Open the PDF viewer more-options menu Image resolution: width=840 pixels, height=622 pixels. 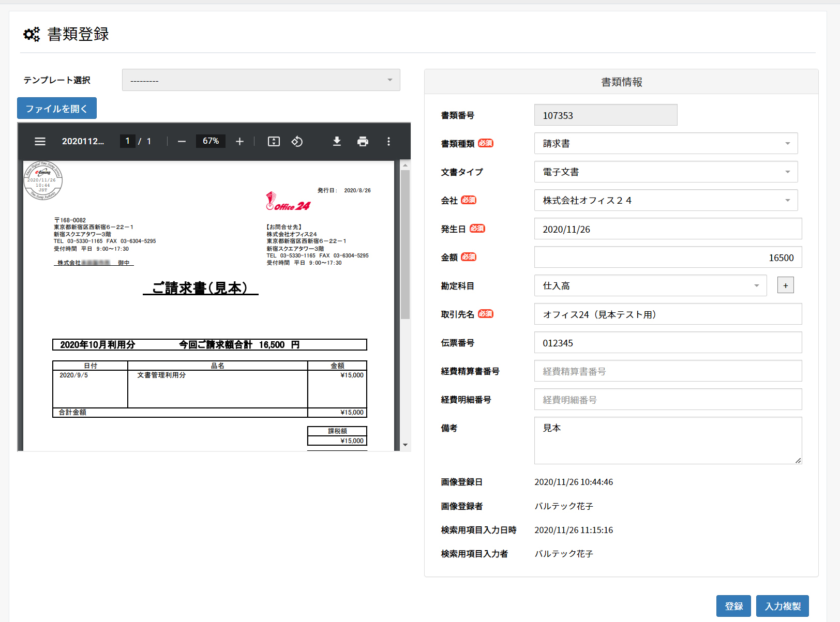click(388, 141)
